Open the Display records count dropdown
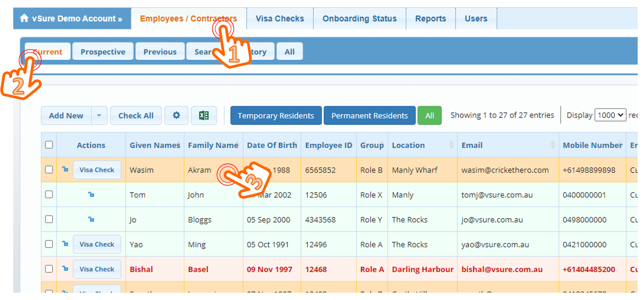Image resolution: width=644 pixels, height=300 pixels. [x=610, y=115]
